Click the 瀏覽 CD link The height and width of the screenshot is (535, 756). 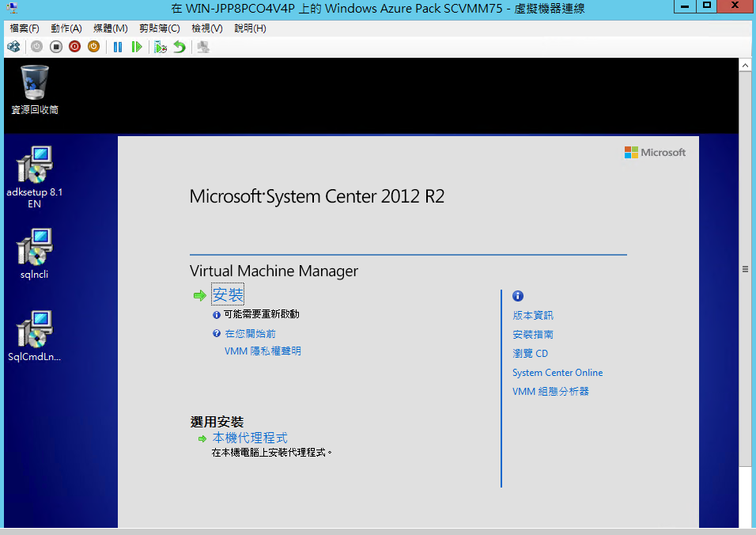tap(531, 354)
